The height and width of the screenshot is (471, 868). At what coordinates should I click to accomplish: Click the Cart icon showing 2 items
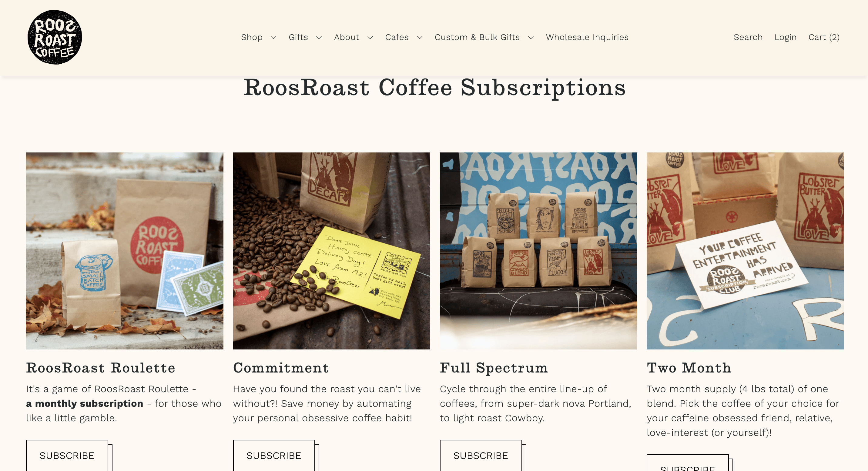[x=824, y=37]
